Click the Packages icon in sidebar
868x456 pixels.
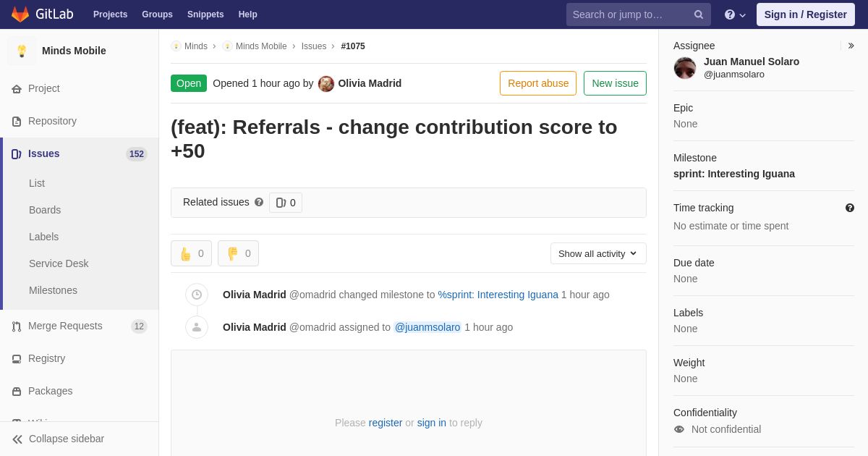[x=17, y=392]
